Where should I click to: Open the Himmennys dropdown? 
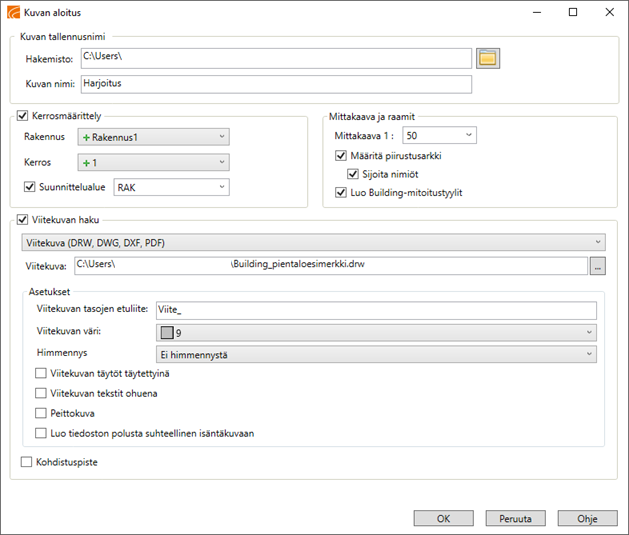coord(376,354)
